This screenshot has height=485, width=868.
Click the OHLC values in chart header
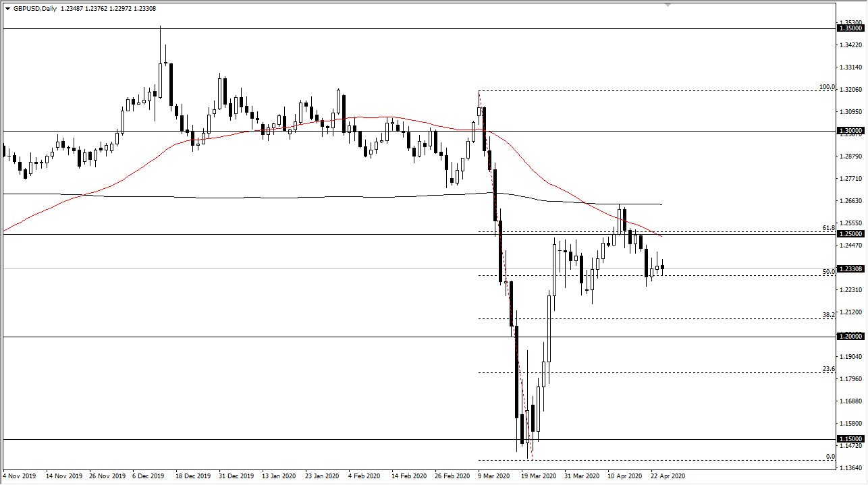(x=109, y=7)
